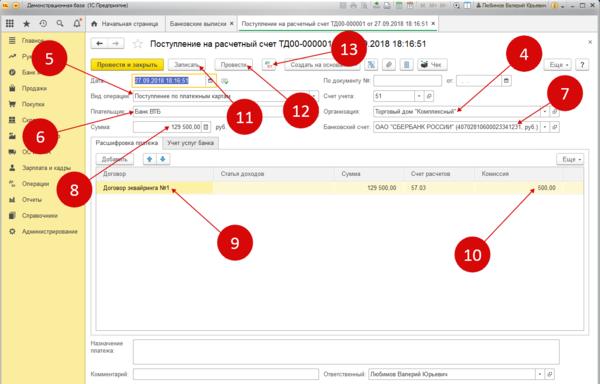Viewport: 600px width, 384px height.
Task: Close document form with X button
Action: click(x=590, y=42)
